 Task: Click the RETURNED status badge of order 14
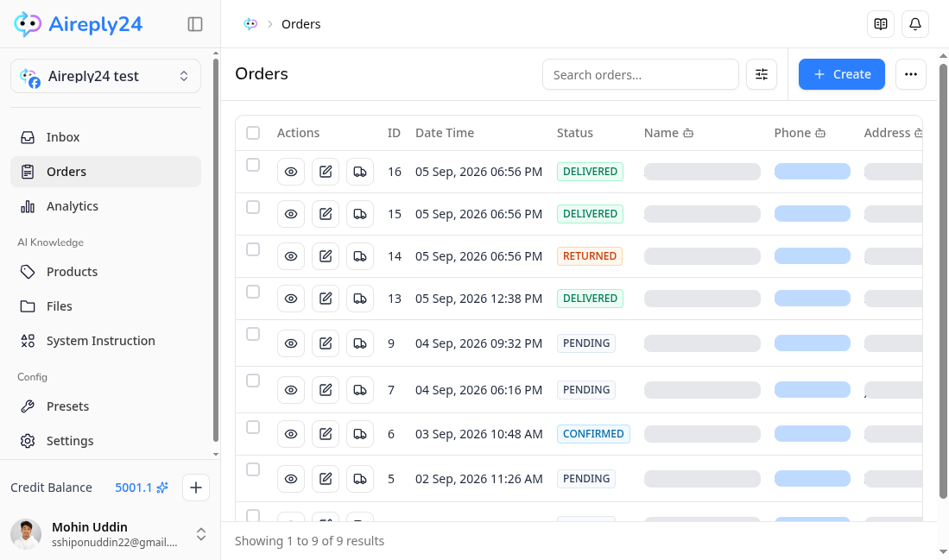590,256
